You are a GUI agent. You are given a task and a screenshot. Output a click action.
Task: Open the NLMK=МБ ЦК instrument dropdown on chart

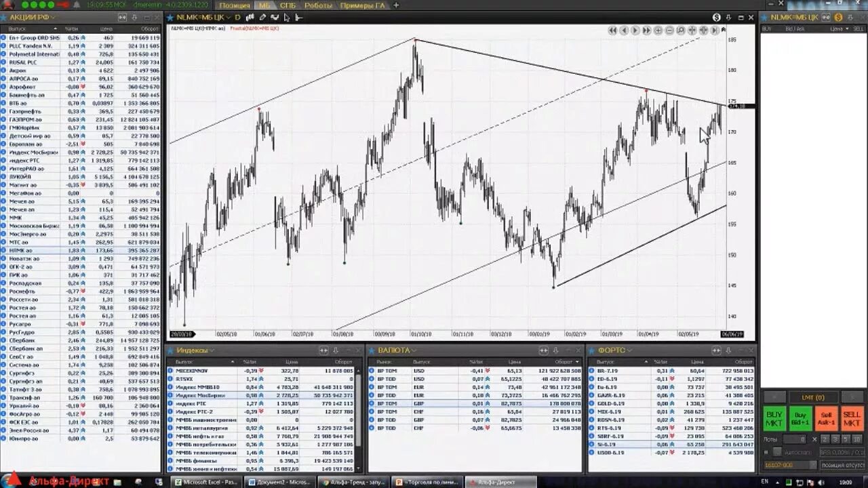pos(229,18)
